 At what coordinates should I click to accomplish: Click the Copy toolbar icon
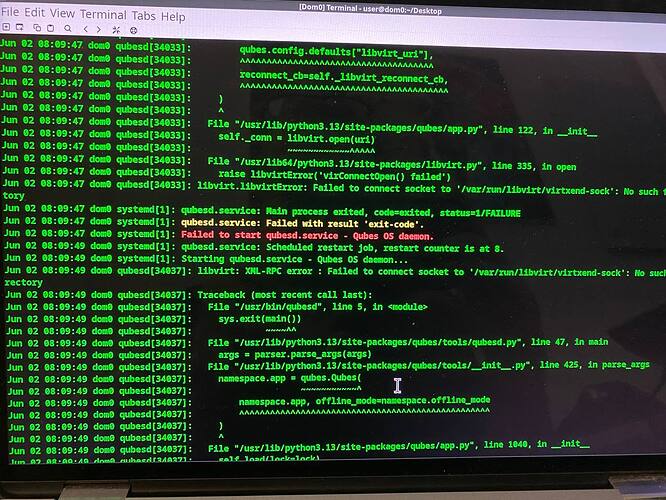(x=37, y=28)
